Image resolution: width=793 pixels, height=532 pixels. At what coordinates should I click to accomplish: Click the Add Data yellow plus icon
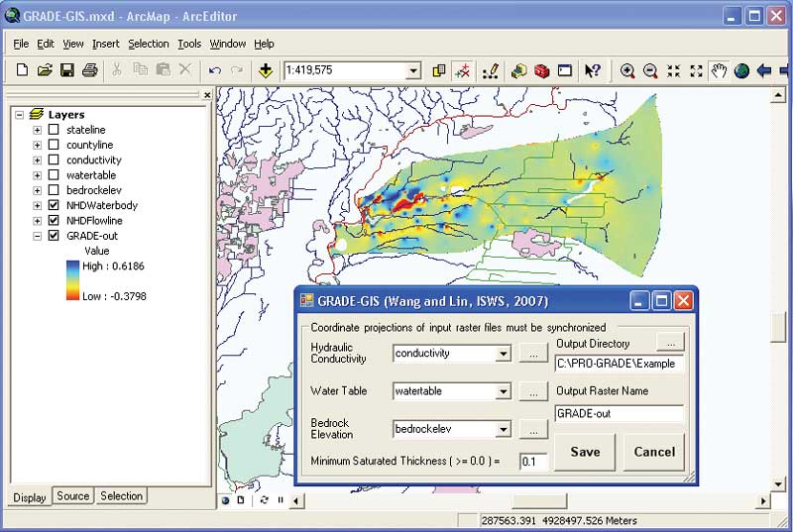pyautogui.click(x=266, y=70)
